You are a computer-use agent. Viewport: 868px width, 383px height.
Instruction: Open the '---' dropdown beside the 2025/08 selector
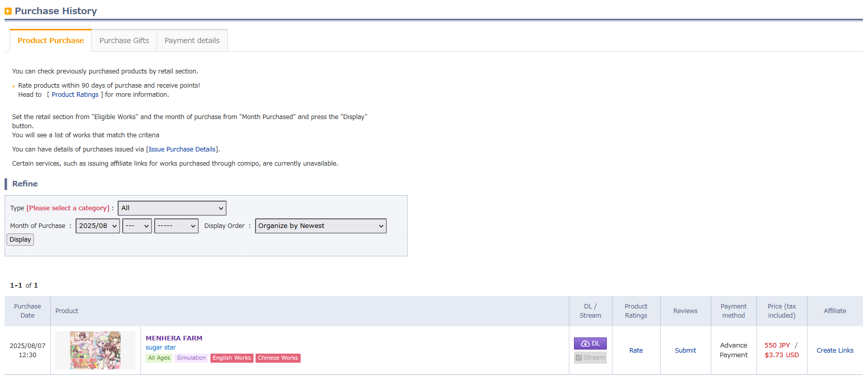[x=137, y=226]
